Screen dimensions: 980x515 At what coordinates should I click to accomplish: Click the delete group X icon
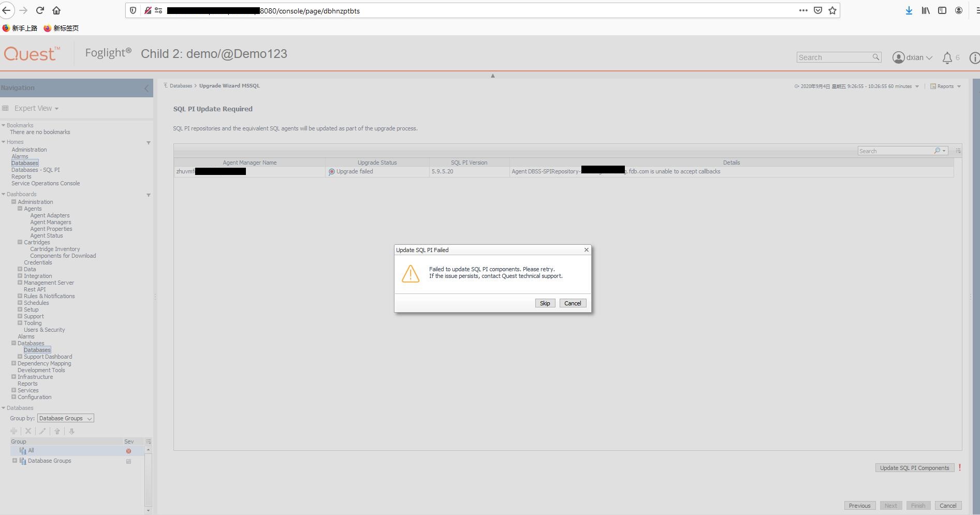28,431
